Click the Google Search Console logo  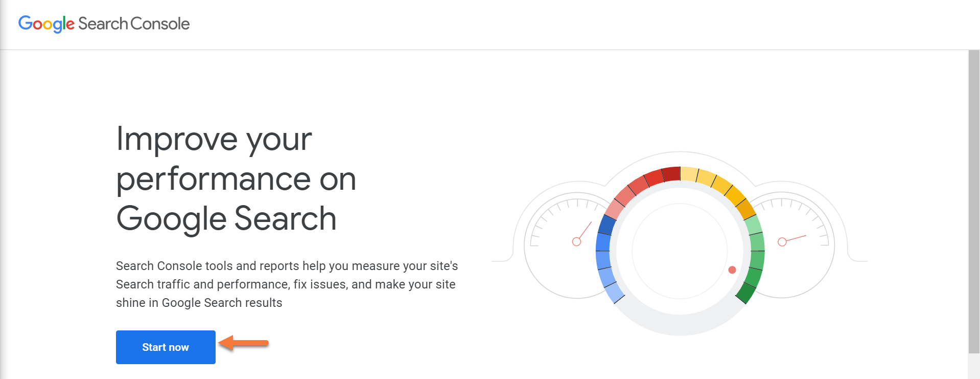[x=104, y=24]
